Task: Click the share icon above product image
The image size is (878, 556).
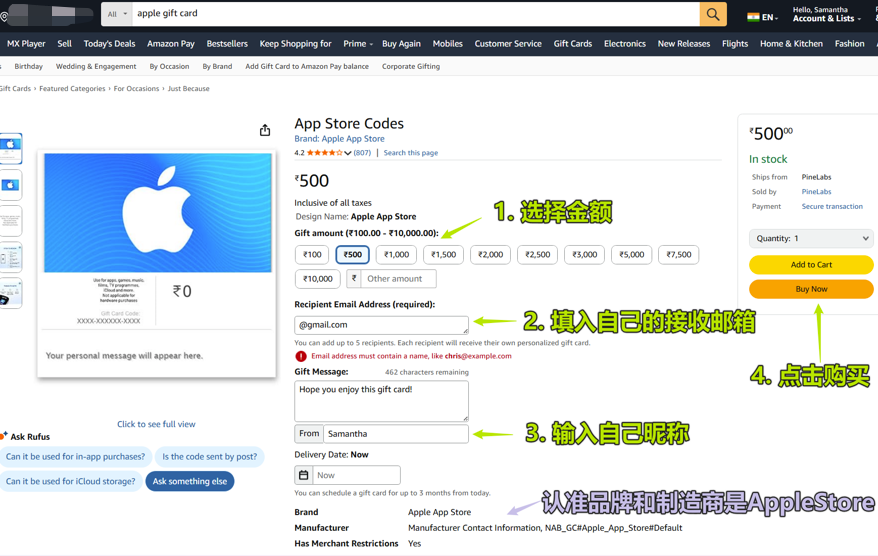Action: (x=265, y=130)
